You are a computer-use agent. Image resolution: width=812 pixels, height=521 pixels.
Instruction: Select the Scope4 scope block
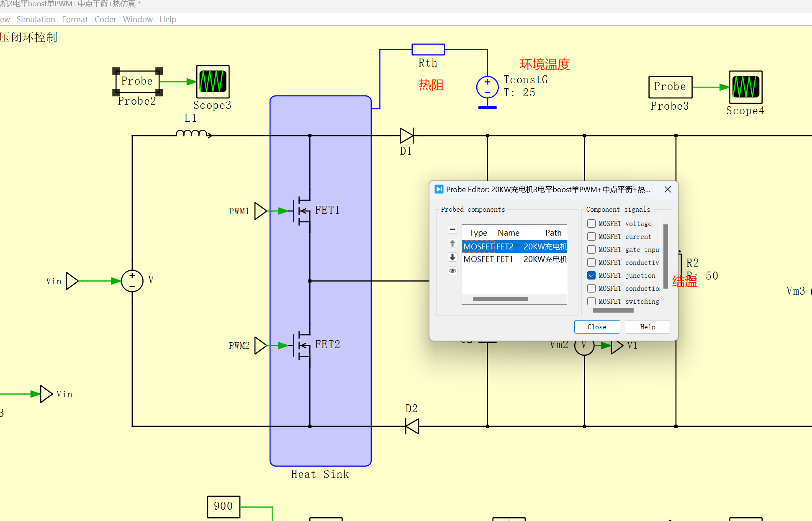(745, 87)
